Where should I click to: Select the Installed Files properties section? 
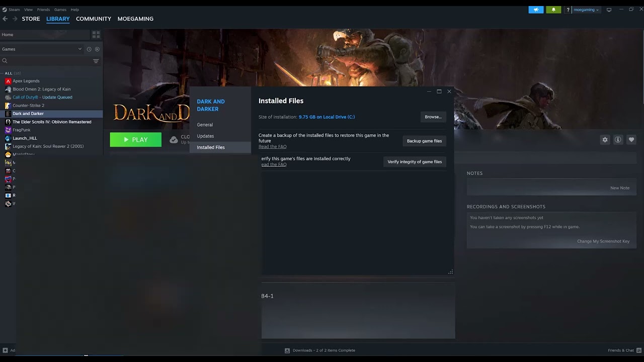tap(220, 147)
